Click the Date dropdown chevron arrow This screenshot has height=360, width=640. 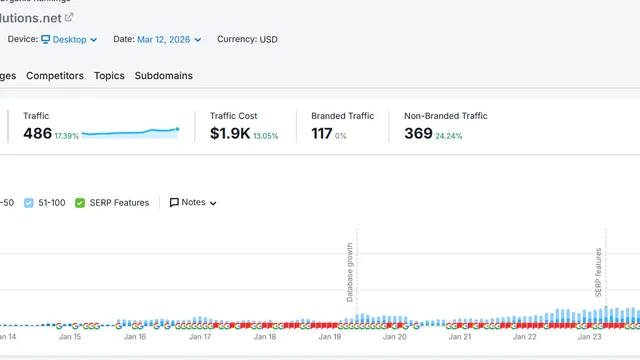[198, 40]
